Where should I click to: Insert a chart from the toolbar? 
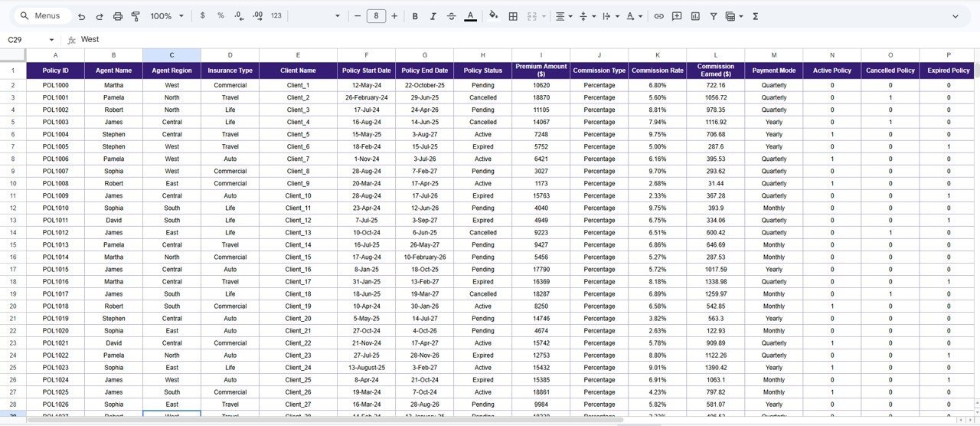695,16
